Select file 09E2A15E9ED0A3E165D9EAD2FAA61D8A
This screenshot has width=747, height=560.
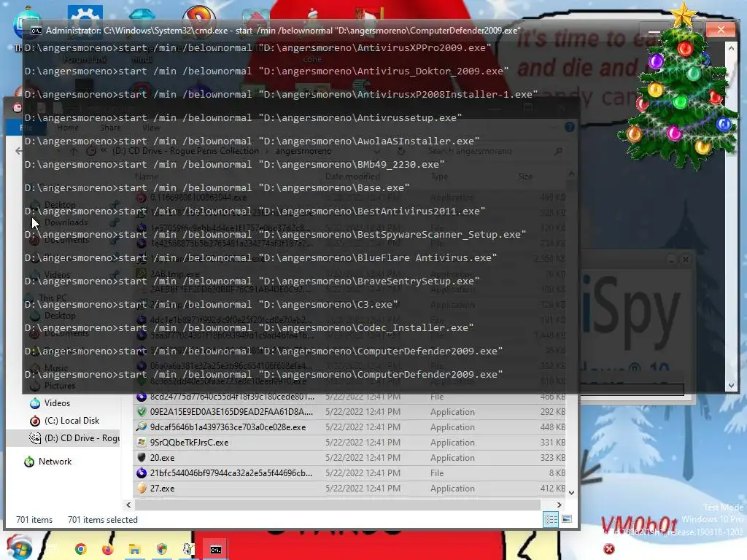(231, 412)
